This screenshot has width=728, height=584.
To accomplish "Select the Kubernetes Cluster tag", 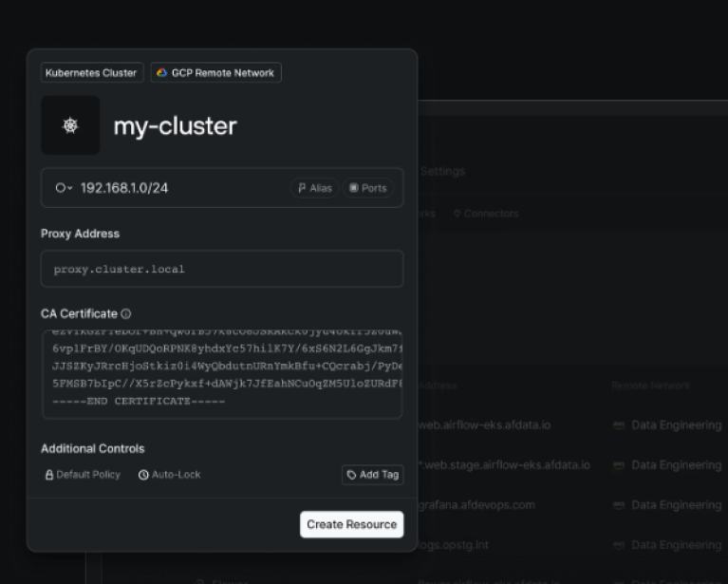I will (91, 73).
